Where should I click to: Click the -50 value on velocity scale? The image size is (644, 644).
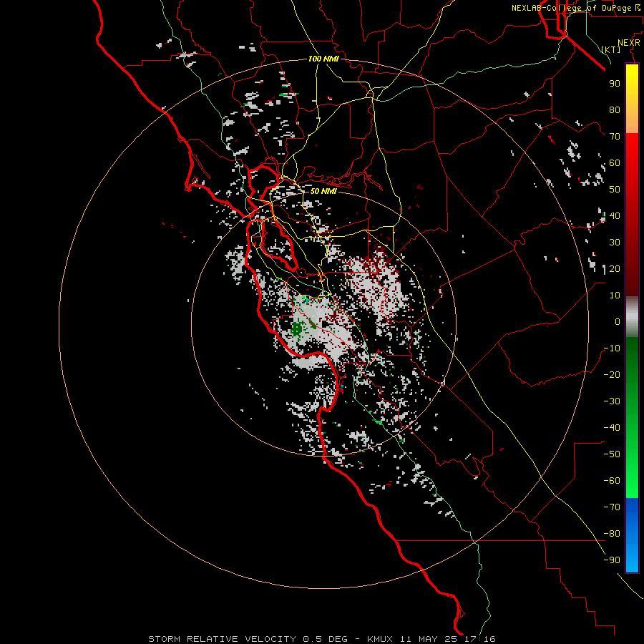tap(612, 454)
